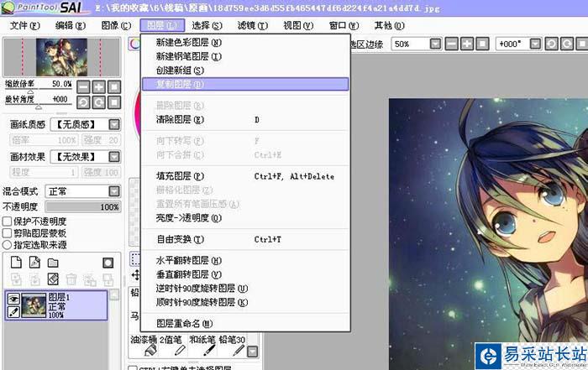Create a new color layer from layer panel
This screenshot has height=370, width=588.
coord(16,263)
